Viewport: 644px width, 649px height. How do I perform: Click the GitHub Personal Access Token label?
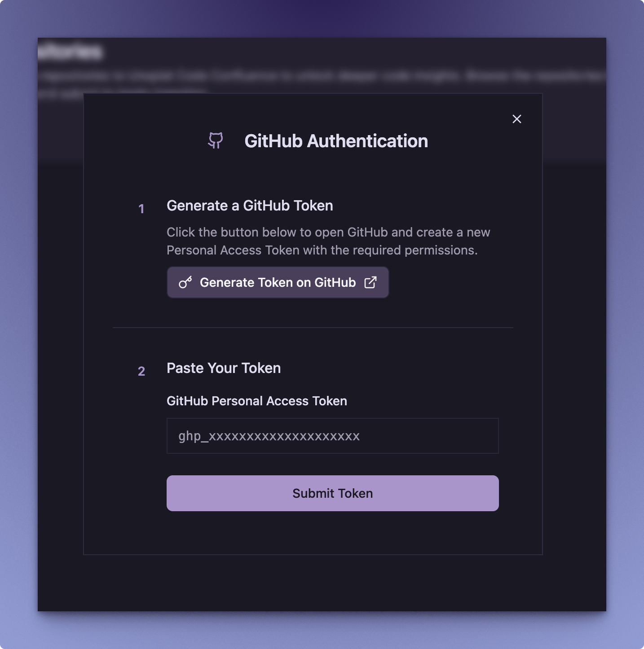[x=257, y=401]
